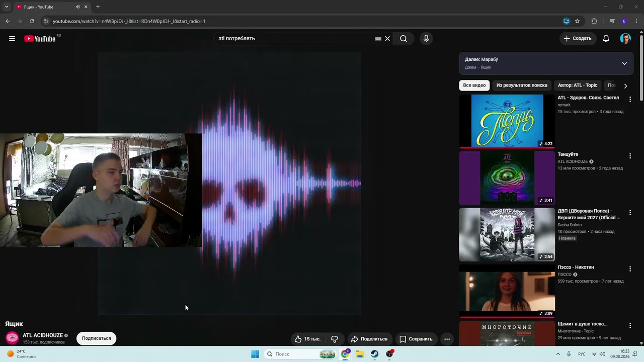Click the video title 'Ящик'

coord(14,324)
